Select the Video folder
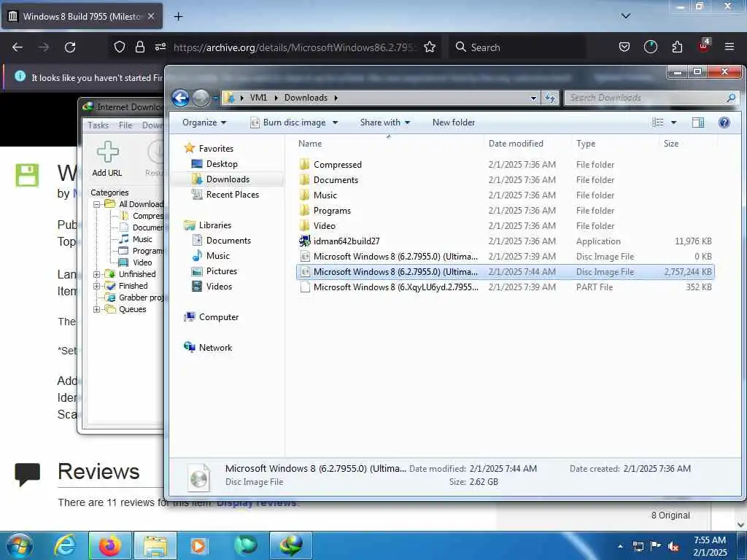The image size is (747, 560). pyautogui.click(x=505, y=225)
